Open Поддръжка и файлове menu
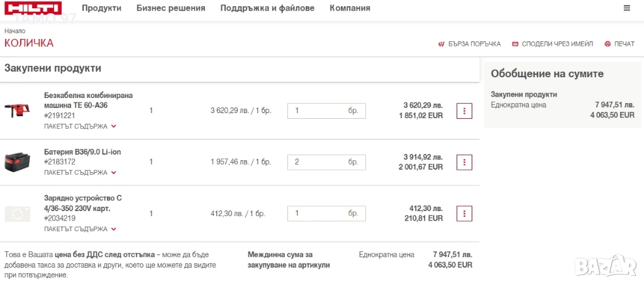The width and height of the screenshot is (644, 284). click(267, 8)
